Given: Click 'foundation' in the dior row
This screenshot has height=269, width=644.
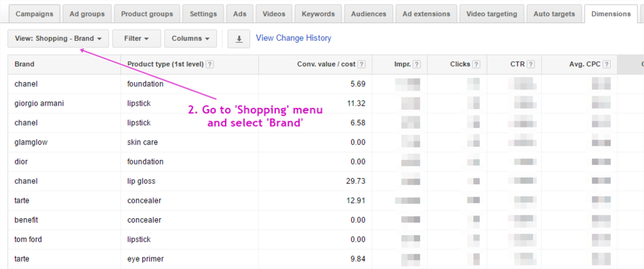Looking at the screenshot, I should (x=145, y=162).
